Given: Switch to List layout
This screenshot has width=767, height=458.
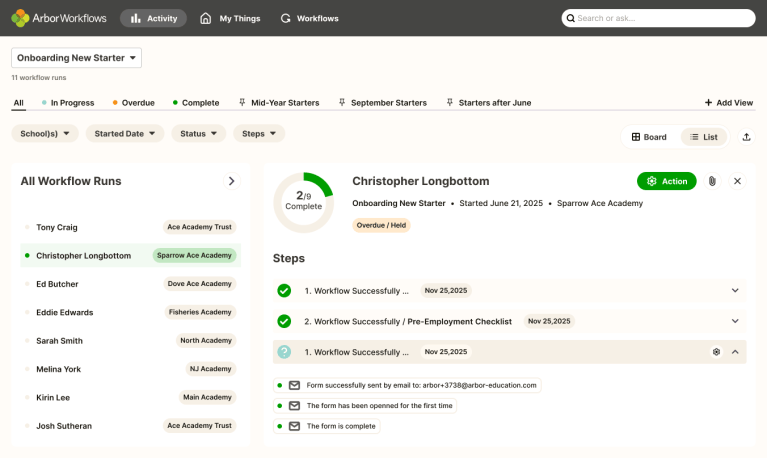Looking at the screenshot, I should pyautogui.click(x=704, y=137).
